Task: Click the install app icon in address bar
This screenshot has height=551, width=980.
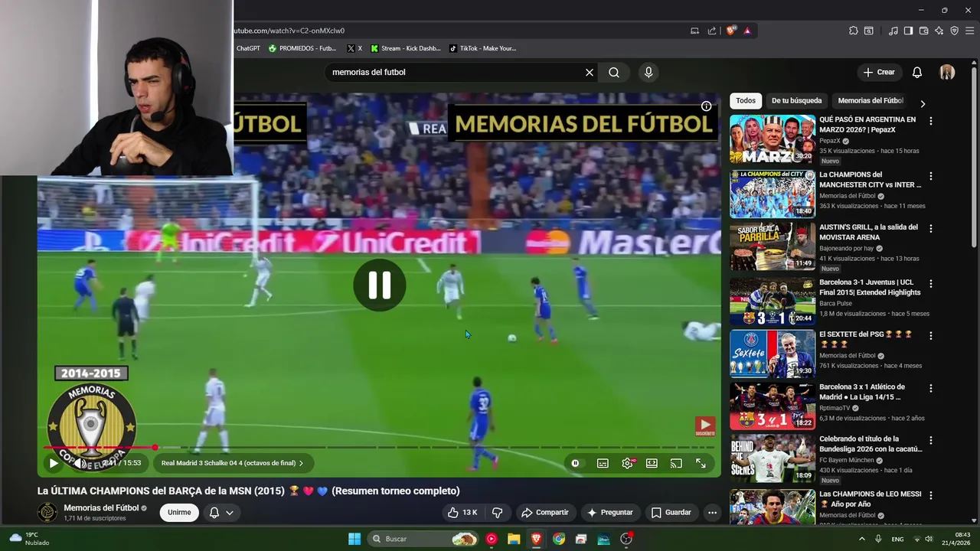Action: [x=694, y=31]
